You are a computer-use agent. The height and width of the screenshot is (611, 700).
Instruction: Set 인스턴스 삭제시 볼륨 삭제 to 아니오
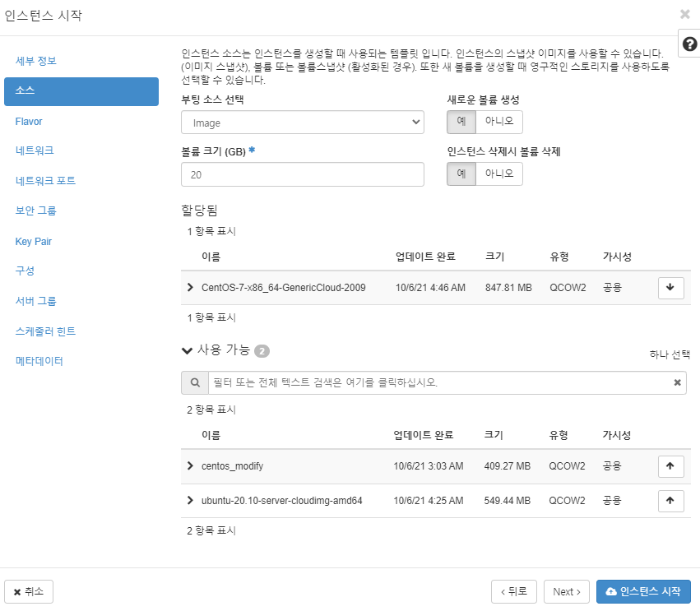click(x=499, y=174)
